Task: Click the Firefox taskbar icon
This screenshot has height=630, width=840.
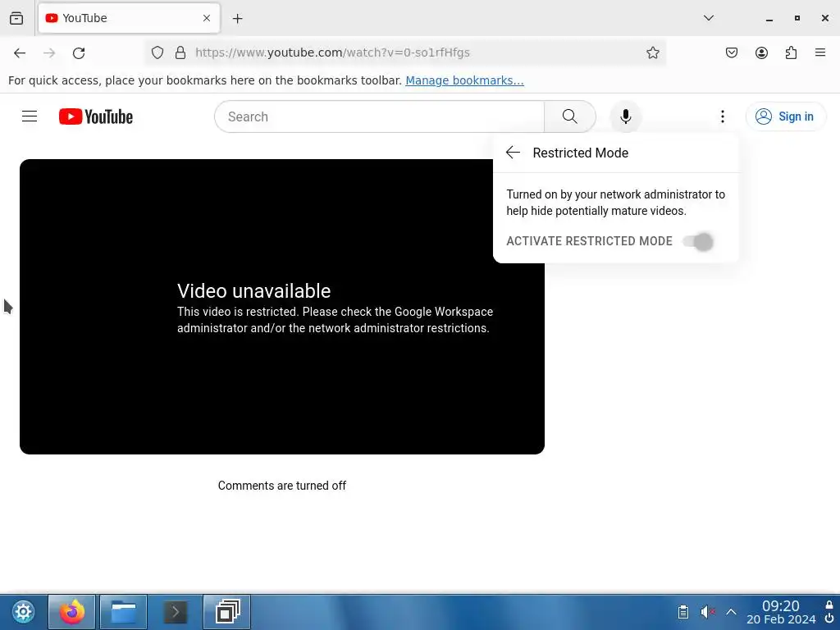Action: pyautogui.click(x=72, y=612)
